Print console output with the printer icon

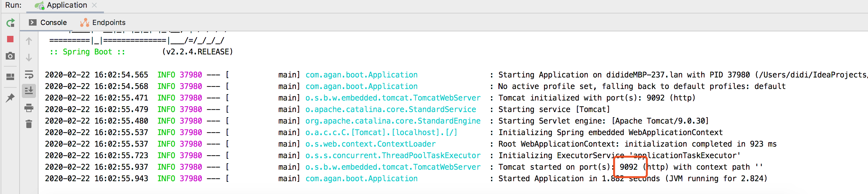click(29, 108)
